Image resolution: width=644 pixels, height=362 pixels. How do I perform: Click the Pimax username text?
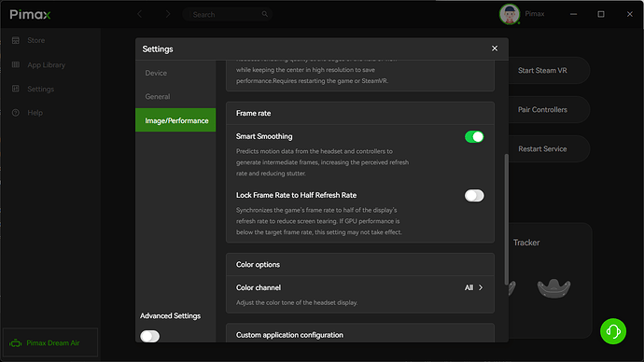[535, 14]
